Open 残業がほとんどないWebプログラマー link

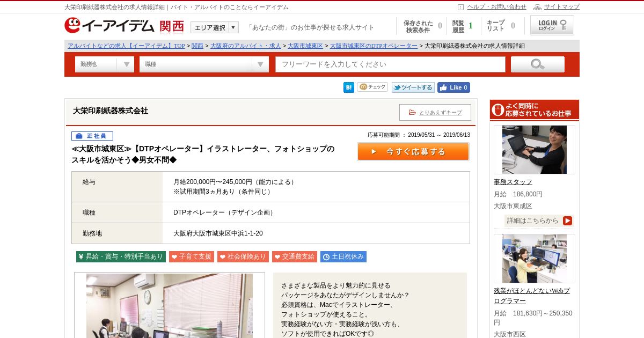pyautogui.click(x=532, y=296)
